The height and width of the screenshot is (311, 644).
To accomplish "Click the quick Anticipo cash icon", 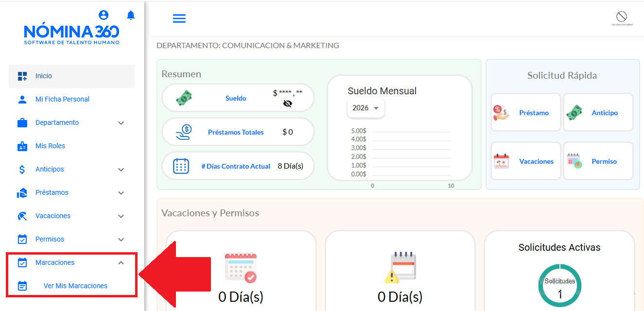I will click(574, 113).
